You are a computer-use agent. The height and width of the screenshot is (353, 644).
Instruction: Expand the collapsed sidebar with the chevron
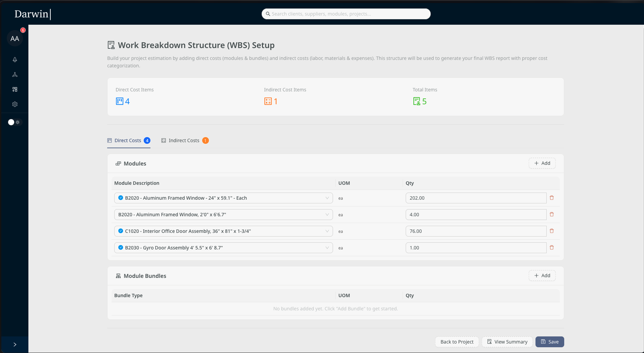(x=15, y=344)
